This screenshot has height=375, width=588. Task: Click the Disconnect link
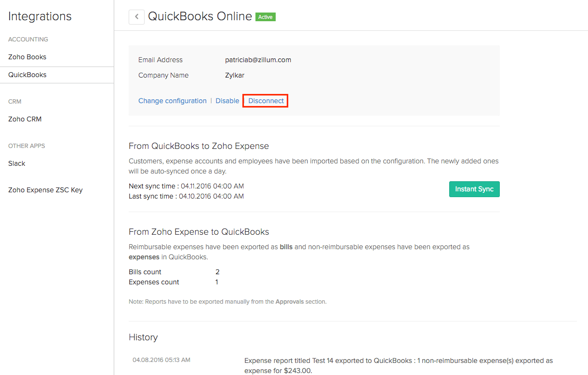266,101
